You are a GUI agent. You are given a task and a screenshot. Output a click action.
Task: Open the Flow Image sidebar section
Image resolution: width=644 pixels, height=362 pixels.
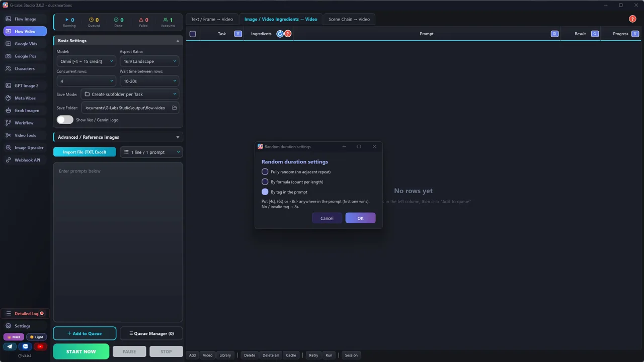click(x=25, y=19)
